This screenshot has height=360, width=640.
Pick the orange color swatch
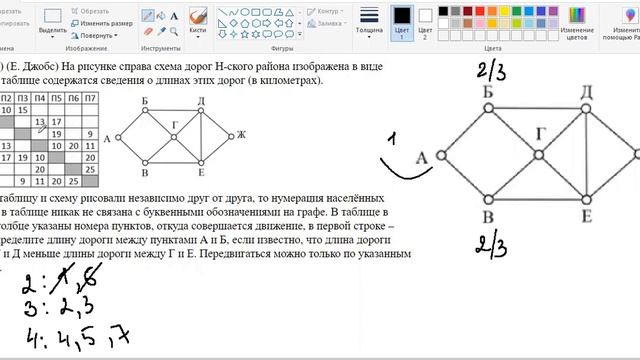pos(492,11)
